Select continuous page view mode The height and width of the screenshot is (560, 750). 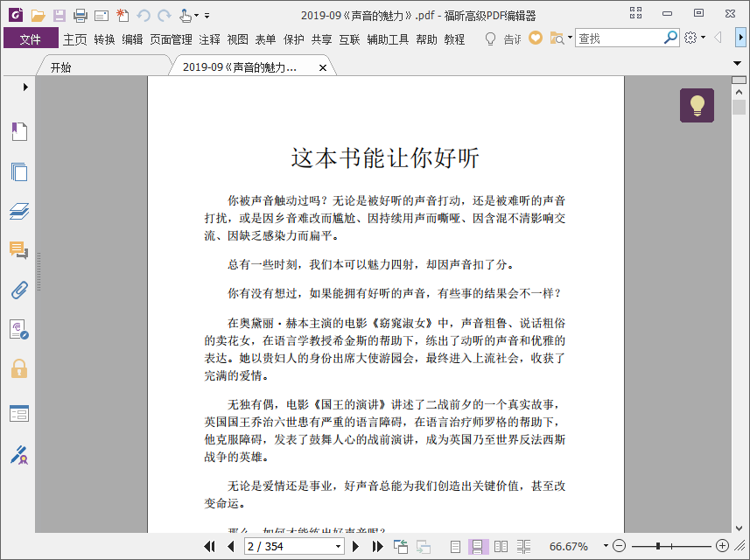[477, 546]
